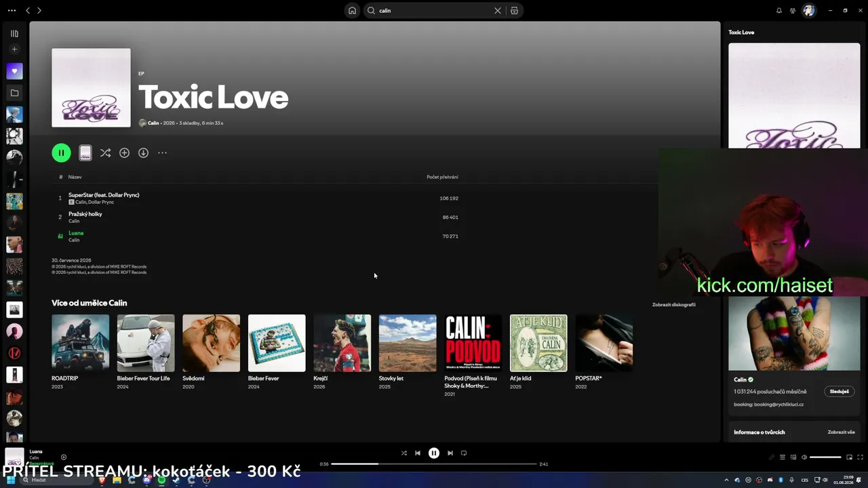868x488 pixels.
Task: Open the Svědomí album card
Action: (x=211, y=351)
